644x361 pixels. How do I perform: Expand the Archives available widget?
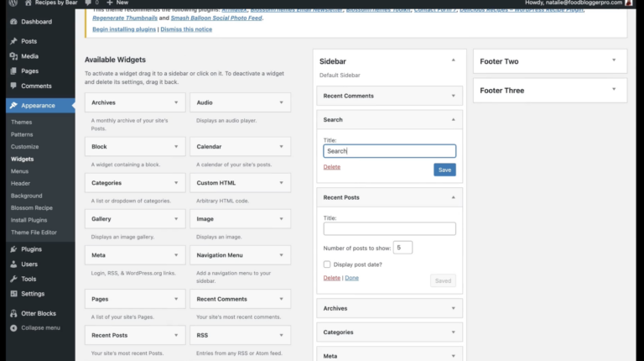coord(176,102)
